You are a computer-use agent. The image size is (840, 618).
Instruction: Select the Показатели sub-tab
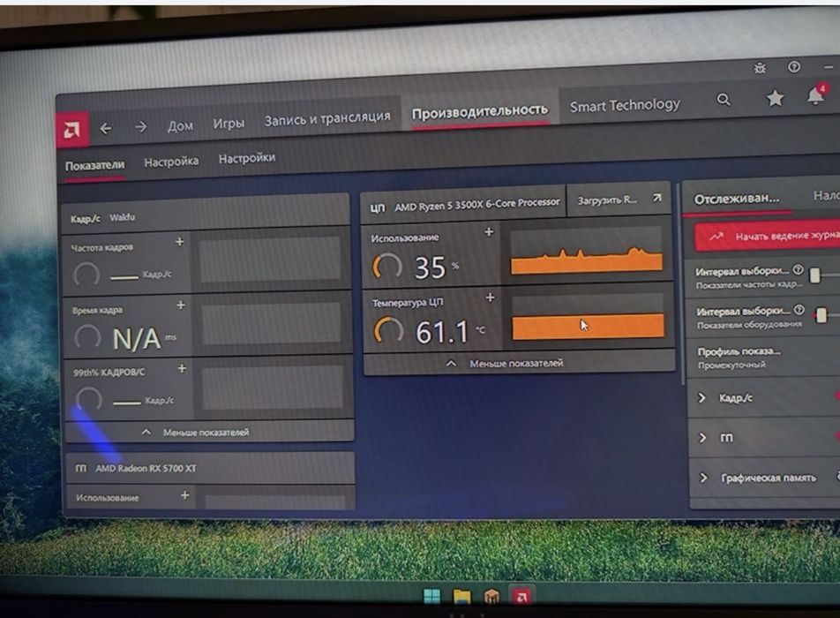(94, 166)
